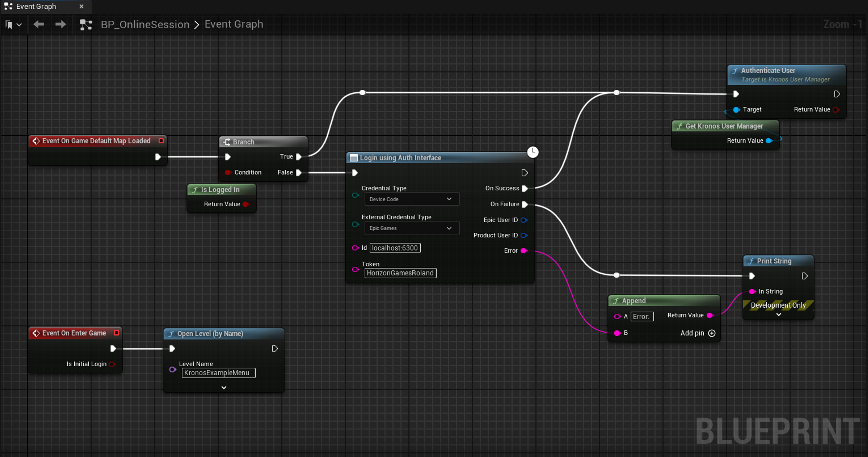The height and width of the screenshot is (457, 868).
Task: Click the latent clock icon on Login node
Action: click(533, 152)
